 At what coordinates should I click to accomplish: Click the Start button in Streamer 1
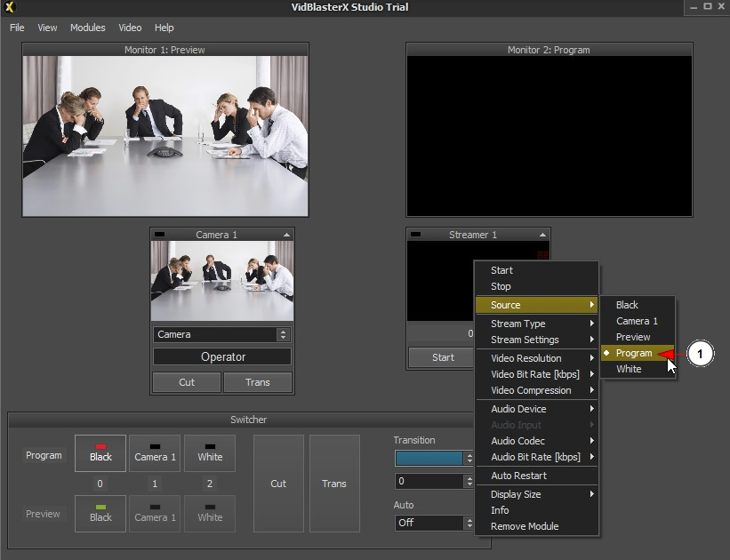point(443,357)
